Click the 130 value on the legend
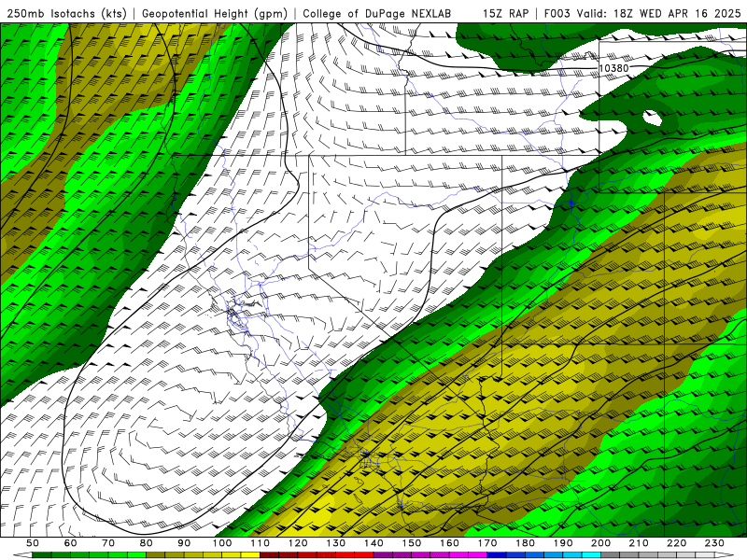Viewport: 747px width, 560px height. coord(336,543)
